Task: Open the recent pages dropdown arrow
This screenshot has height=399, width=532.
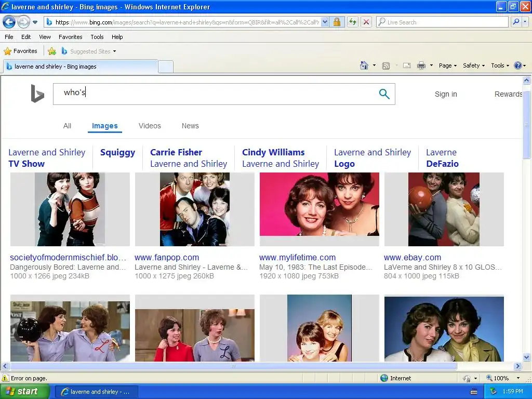Action: (35, 22)
